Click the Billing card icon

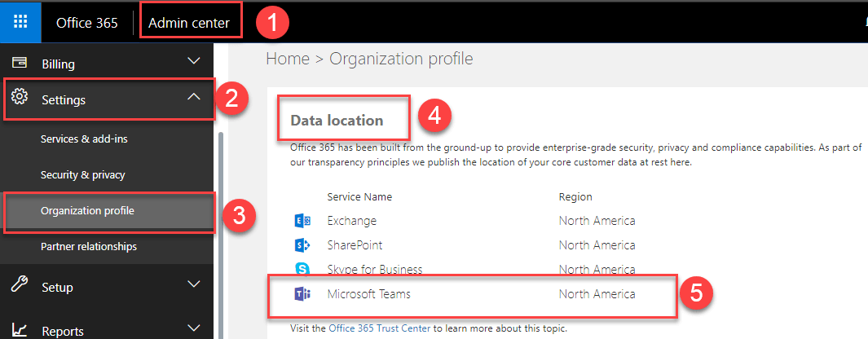[x=20, y=63]
